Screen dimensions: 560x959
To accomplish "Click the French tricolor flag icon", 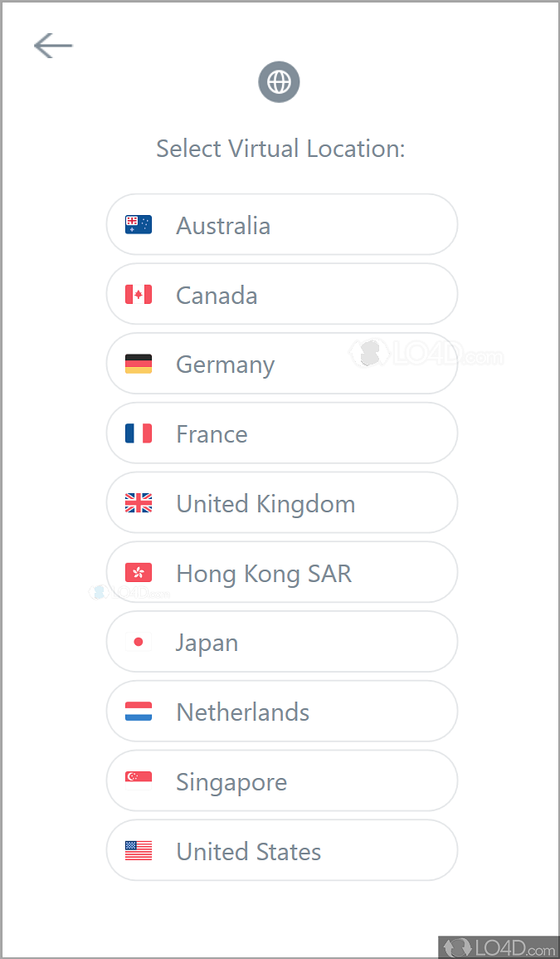I will pyautogui.click(x=139, y=433).
